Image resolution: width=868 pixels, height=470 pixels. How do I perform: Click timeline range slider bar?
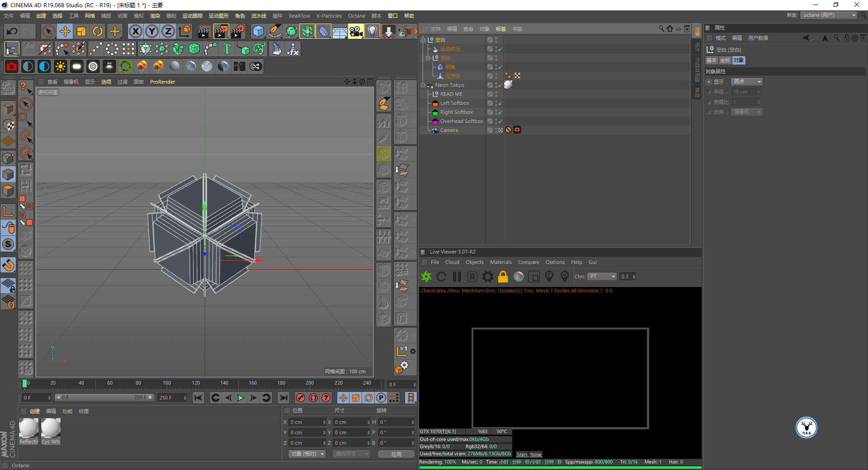click(105, 398)
